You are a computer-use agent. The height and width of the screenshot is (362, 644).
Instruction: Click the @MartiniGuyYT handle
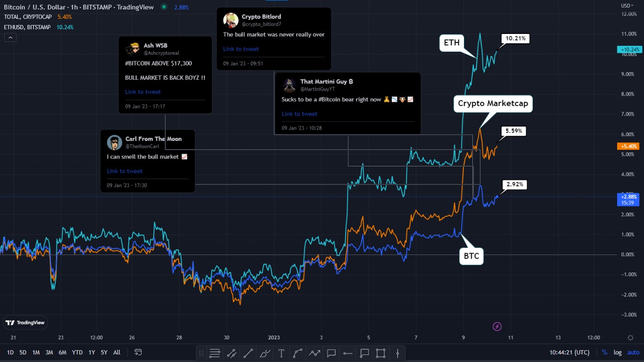click(318, 89)
